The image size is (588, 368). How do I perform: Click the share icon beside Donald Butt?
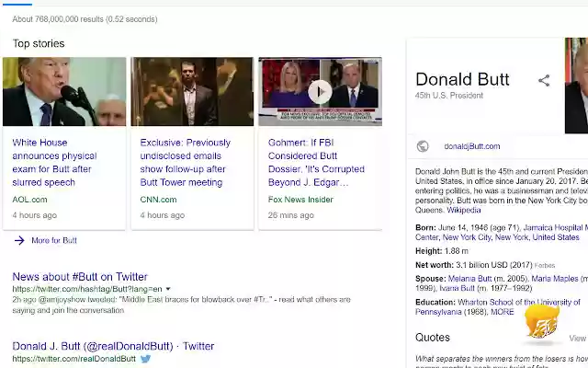click(x=544, y=80)
